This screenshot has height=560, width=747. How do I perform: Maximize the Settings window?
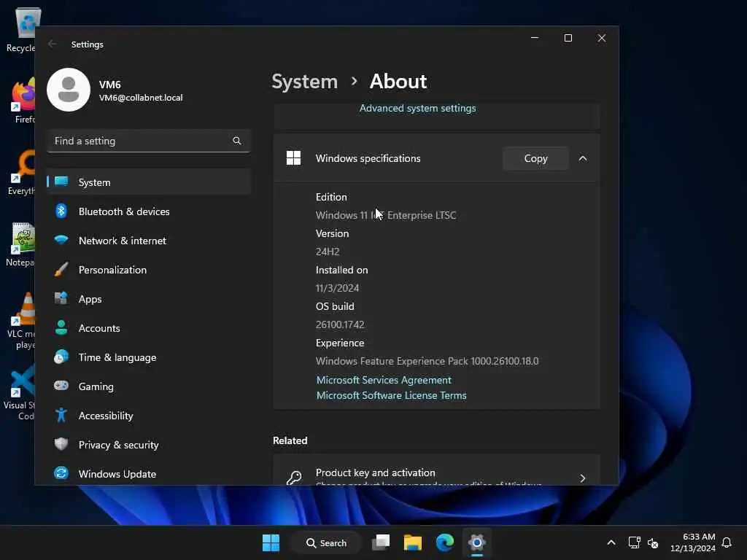point(568,38)
